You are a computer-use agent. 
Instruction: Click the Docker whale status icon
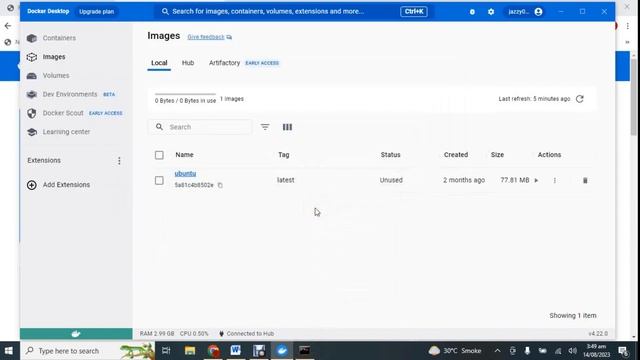[x=76, y=334]
